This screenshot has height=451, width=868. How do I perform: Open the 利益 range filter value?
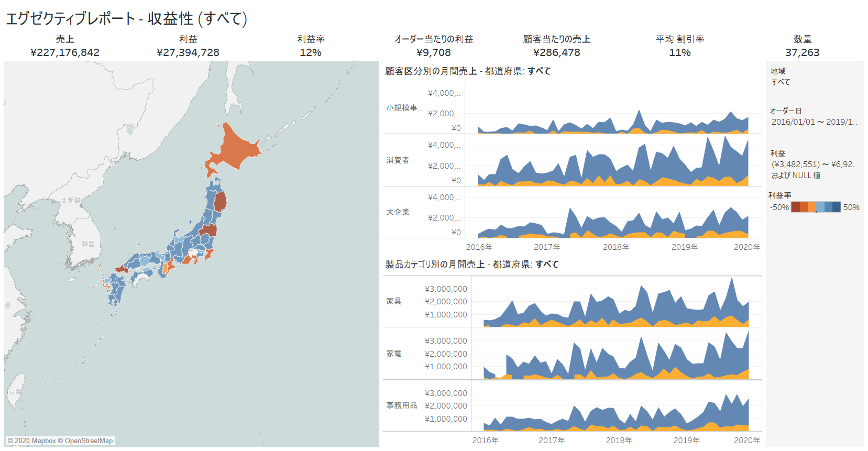pyautogui.click(x=814, y=164)
